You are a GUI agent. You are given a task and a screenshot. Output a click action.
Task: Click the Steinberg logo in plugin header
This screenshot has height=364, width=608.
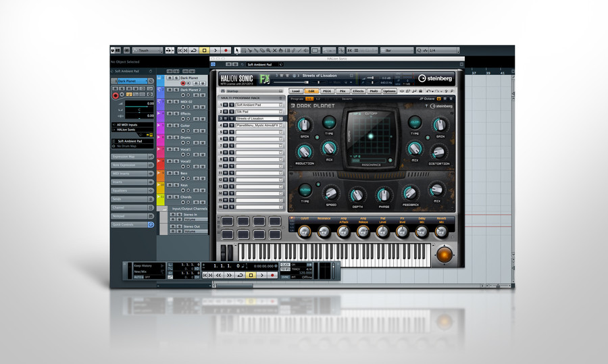click(x=435, y=78)
